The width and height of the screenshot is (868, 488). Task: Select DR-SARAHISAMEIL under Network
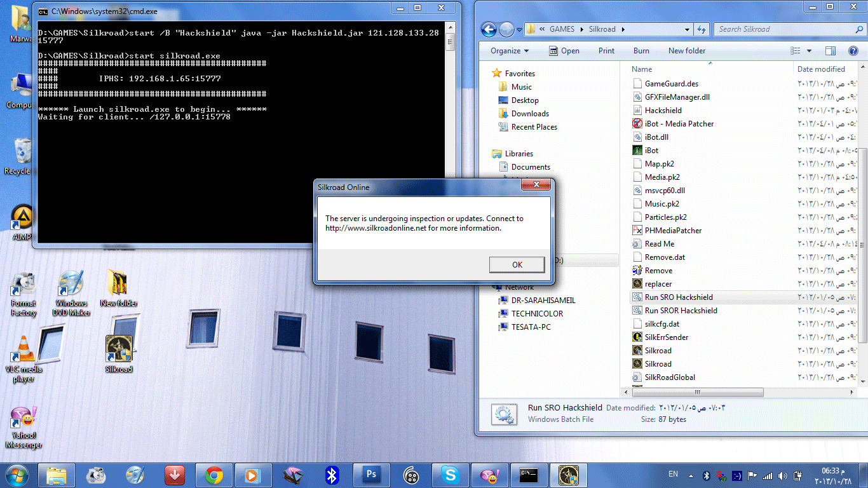coord(536,300)
